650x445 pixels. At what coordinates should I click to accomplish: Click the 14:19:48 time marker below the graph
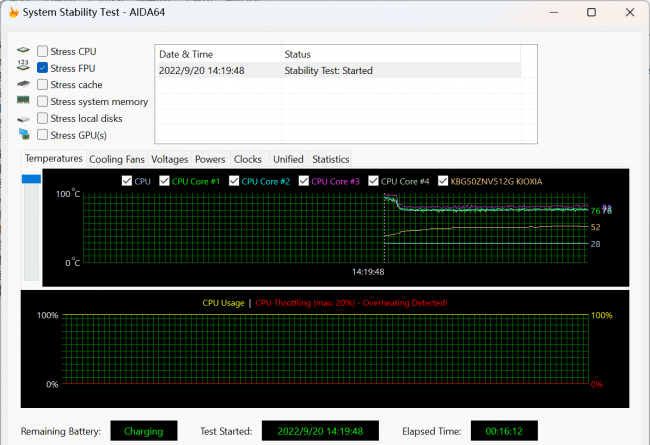pyautogui.click(x=368, y=272)
